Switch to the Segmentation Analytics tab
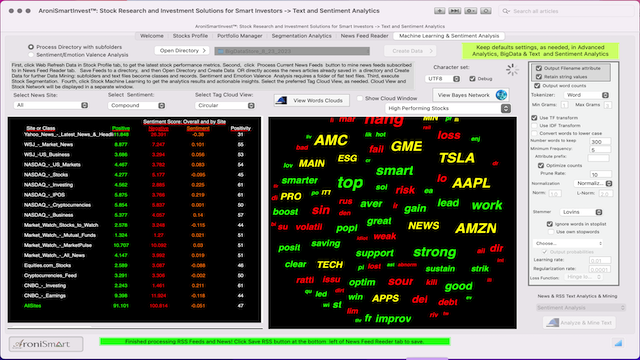 click(302, 36)
